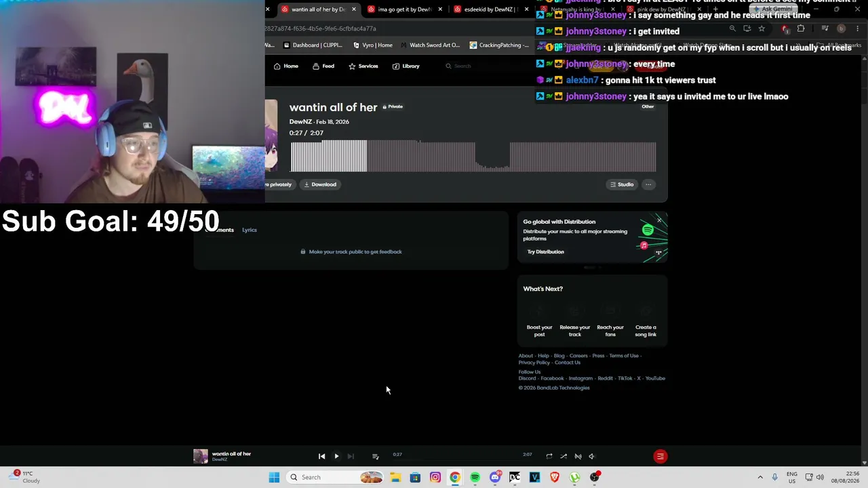868x488 pixels.
Task: Skip to previous track in player bar
Action: coord(321,456)
